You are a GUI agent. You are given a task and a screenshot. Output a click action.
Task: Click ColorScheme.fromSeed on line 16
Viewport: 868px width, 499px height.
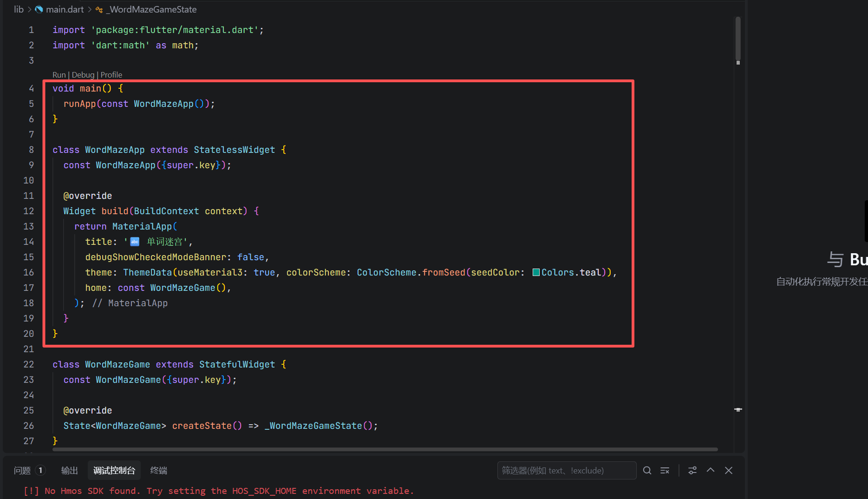[x=411, y=272]
